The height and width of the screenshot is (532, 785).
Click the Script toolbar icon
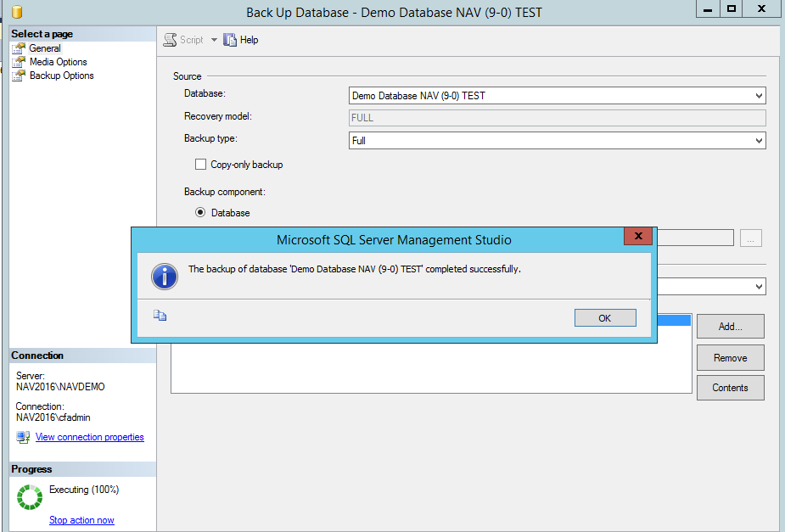pyautogui.click(x=171, y=40)
